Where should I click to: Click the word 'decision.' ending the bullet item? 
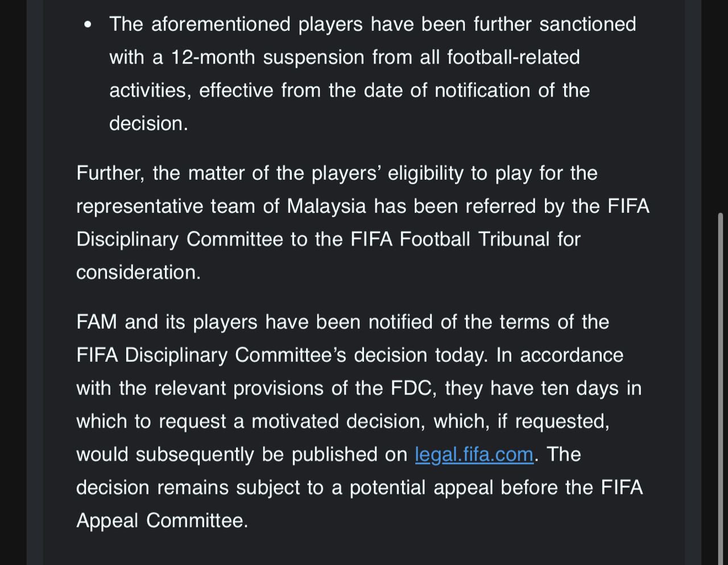(x=148, y=123)
